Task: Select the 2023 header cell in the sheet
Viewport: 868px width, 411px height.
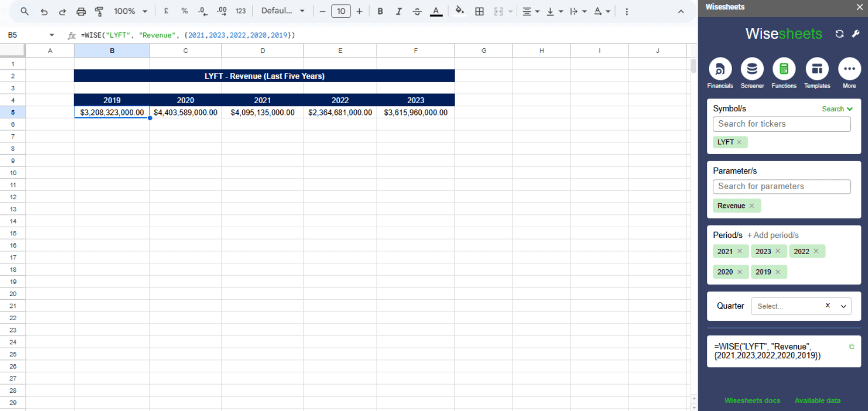Action: coord(416,100)
